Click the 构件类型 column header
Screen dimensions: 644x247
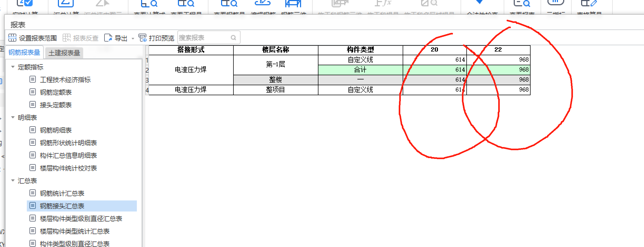360,50
